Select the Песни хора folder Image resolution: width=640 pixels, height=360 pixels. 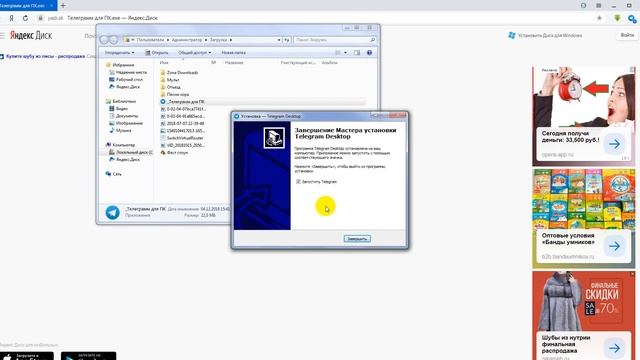pos(175,94)
